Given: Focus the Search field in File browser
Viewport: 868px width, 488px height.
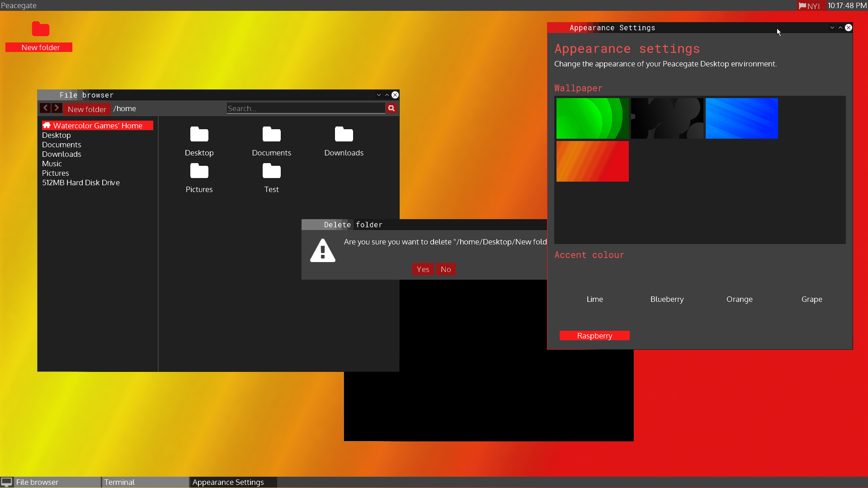Looking at the screenshot, I should tap(306, 108).
